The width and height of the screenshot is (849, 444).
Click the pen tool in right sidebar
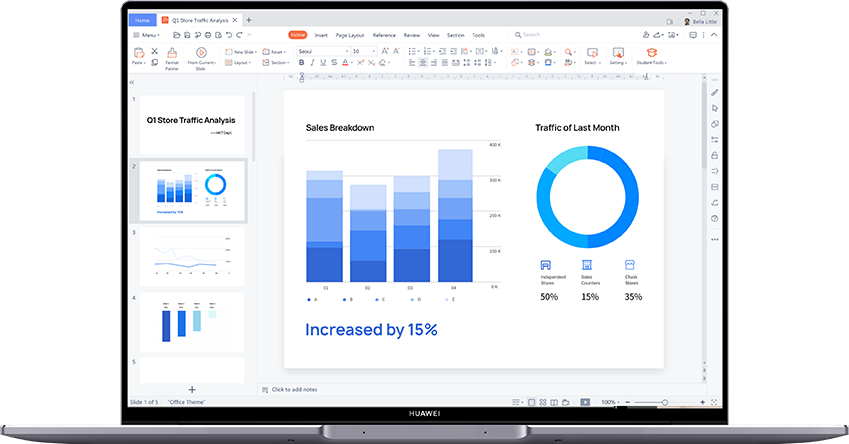tap(714, 93)
